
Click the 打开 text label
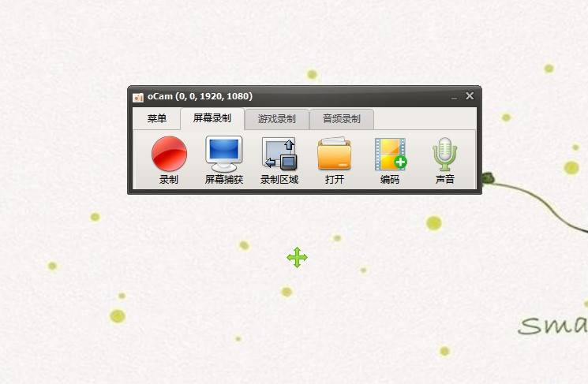point(335,180)
